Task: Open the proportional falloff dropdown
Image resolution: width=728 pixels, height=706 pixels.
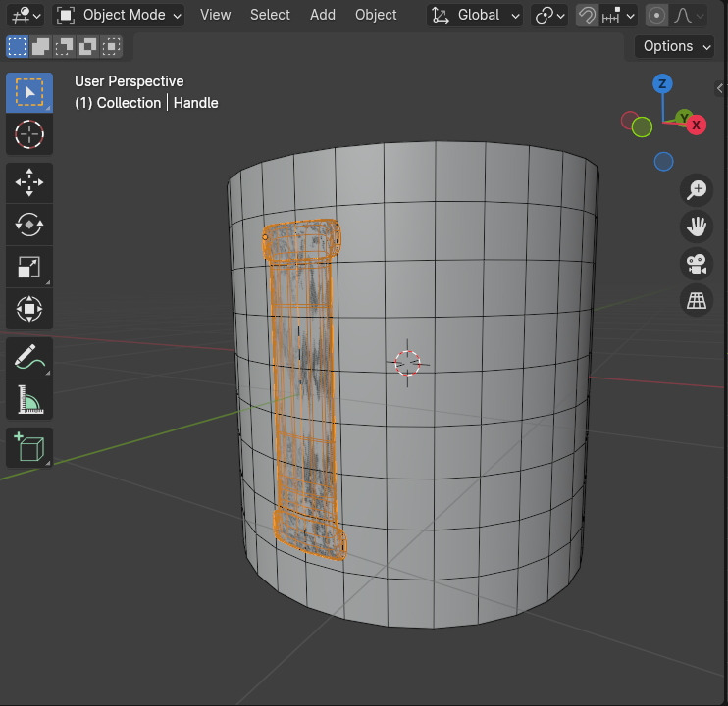Action: click(689, 16)
